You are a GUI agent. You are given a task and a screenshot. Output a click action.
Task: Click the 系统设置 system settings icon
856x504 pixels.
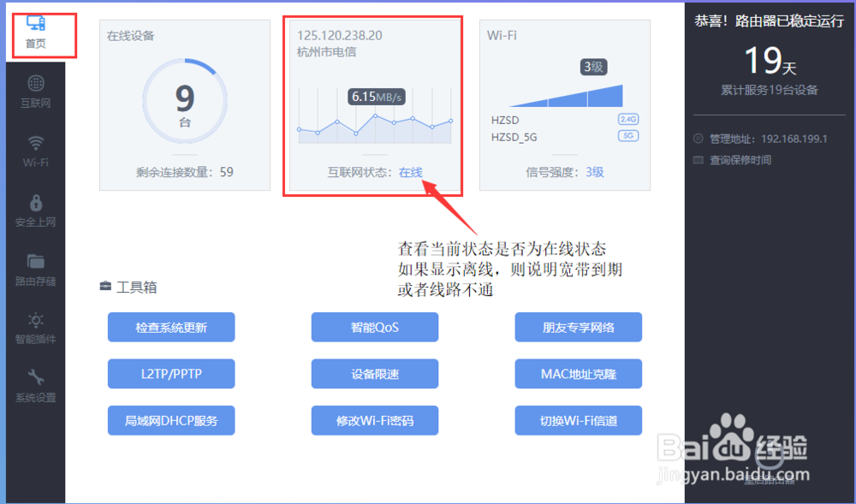pos(34,383)
